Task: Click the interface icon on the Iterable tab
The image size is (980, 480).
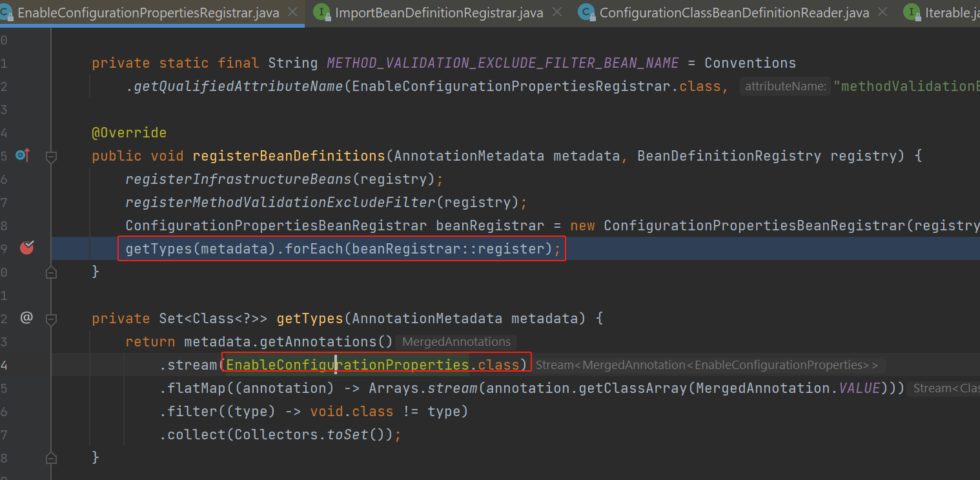Action: (x=912, y=12)
